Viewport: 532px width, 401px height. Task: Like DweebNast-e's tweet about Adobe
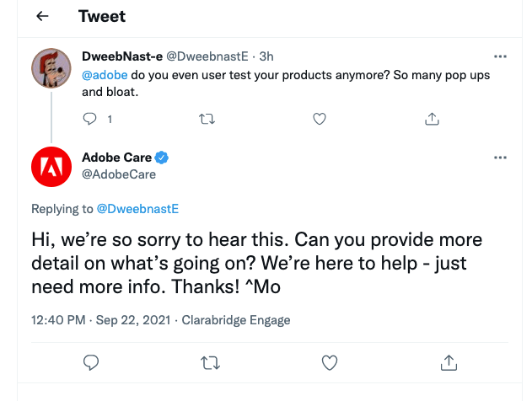(320, 119)
